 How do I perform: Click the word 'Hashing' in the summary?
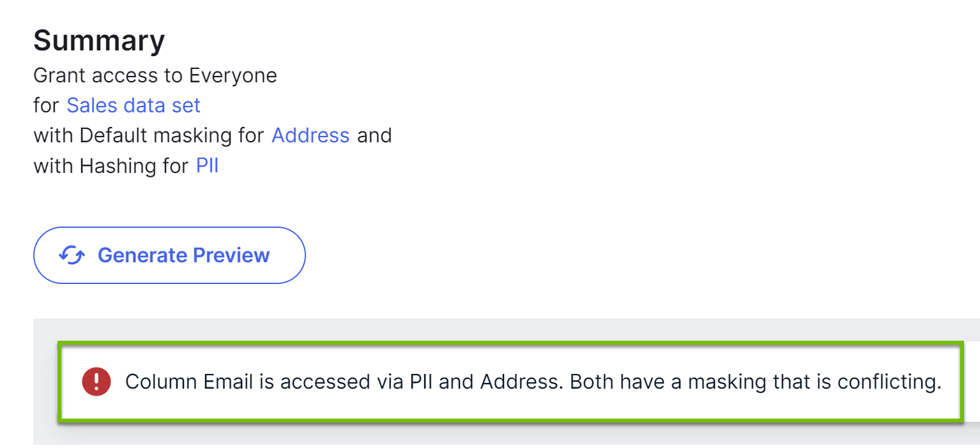(119, 166)
